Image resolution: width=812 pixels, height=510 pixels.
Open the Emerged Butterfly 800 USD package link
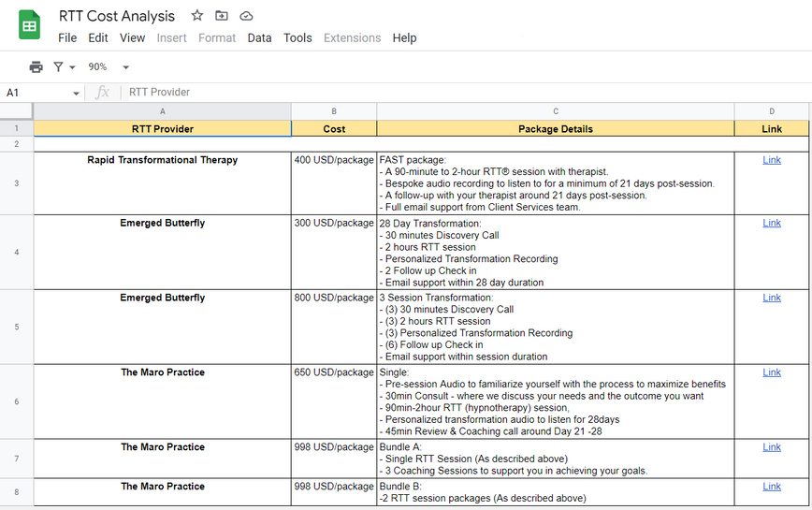coord(771,298)
